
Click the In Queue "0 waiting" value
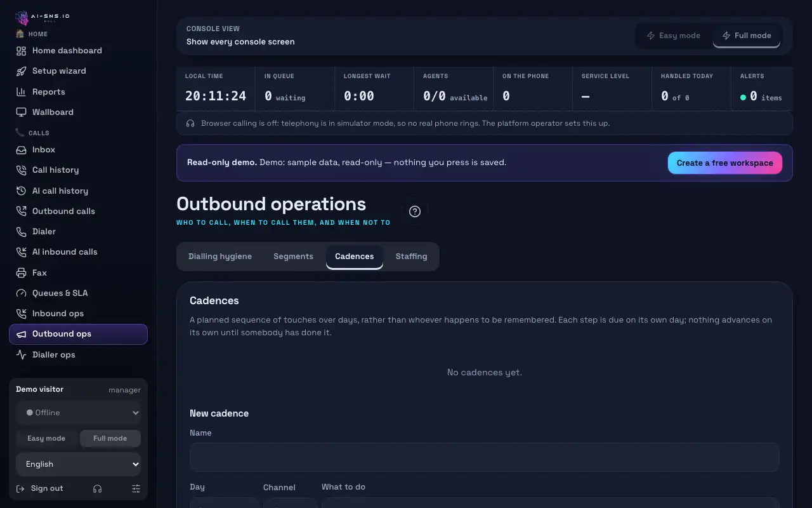(285, 97)
